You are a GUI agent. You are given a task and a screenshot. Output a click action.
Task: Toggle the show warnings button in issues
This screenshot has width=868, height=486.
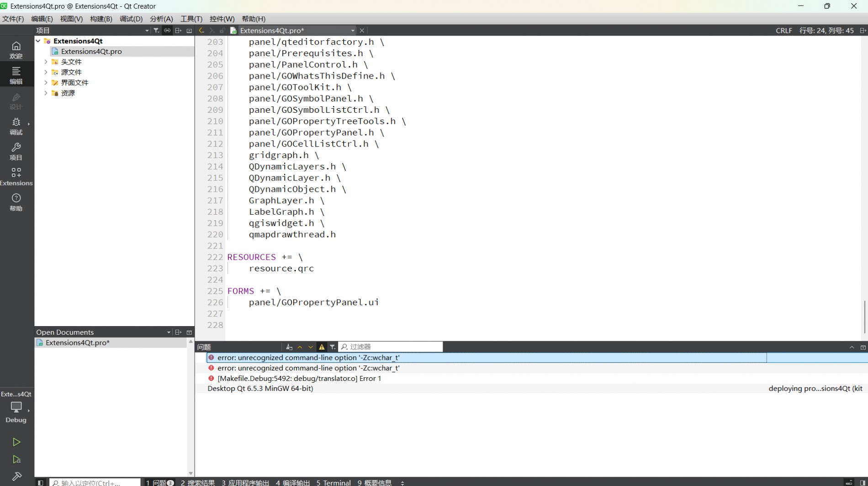click(322, 347)
